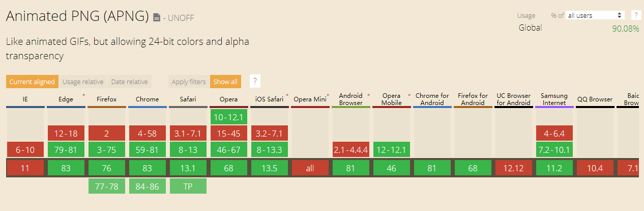Click the red IE 11 cell
Viewport: 644px width, 211px height.
[25, 168]
